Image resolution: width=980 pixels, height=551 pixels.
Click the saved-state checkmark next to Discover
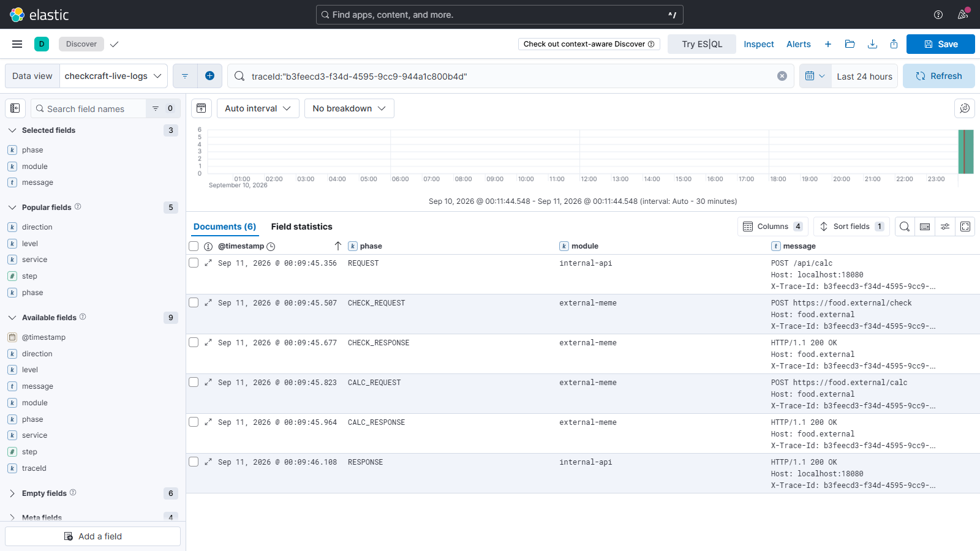[x=115, y=44]
